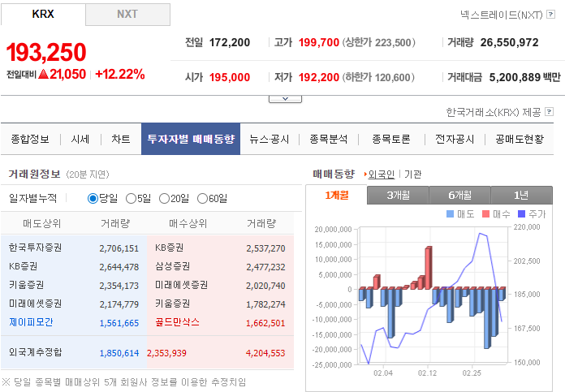Select the 당일 radio button
The width and height of the screenshot is (565, 392).
[x=93, y=198]
